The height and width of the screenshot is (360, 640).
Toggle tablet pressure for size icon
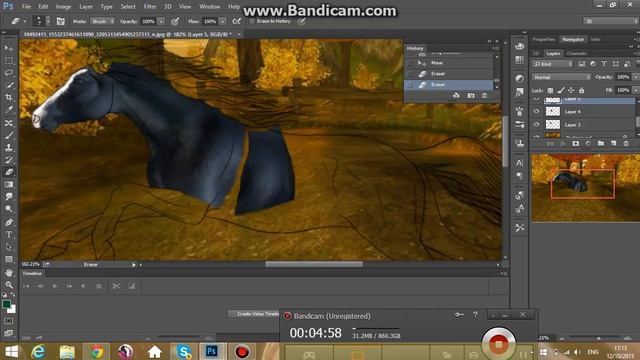tap(301, 21)
